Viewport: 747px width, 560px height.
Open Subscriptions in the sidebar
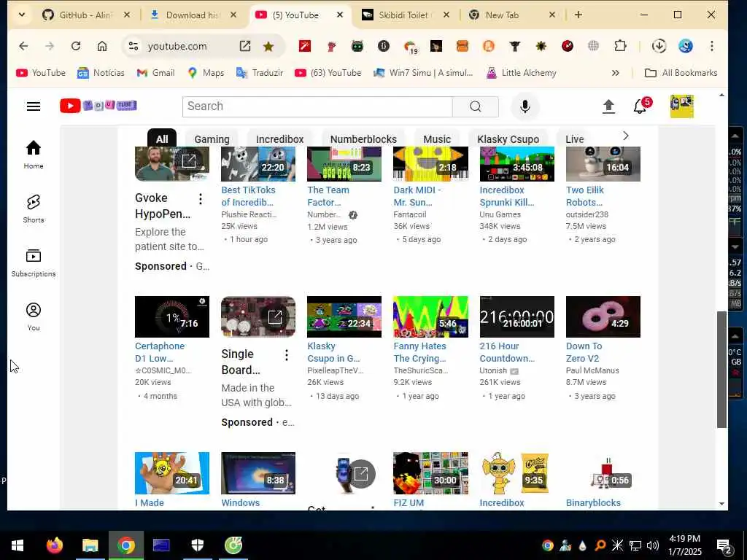(x=34, y=262)
